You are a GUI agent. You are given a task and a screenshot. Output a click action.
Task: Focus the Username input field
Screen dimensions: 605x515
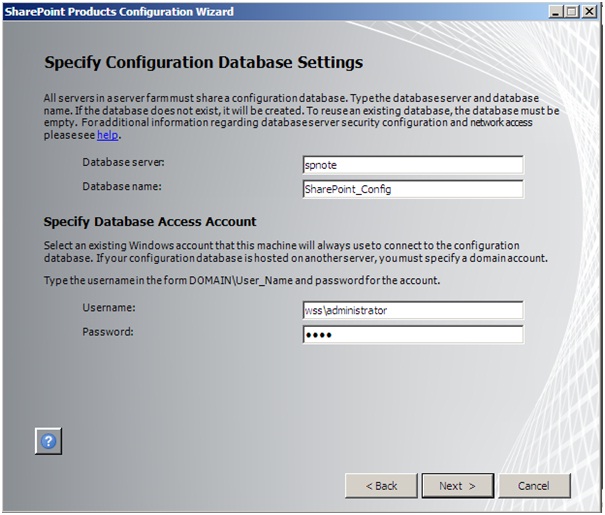tap(413, 310)
